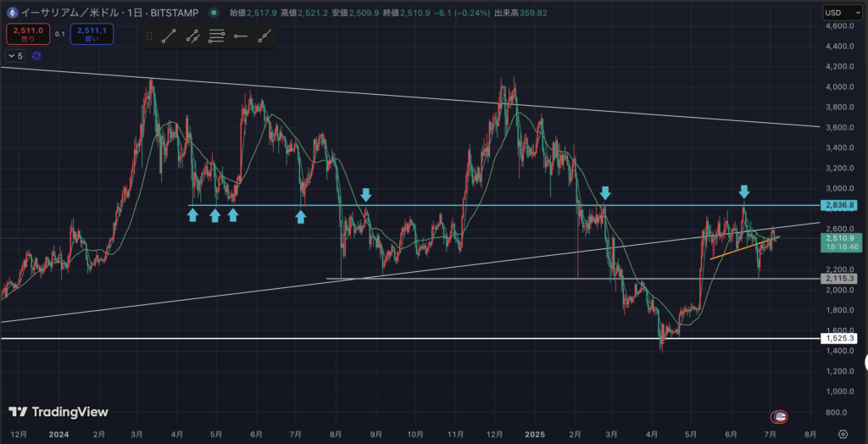Click the 1,525.3 price line label
This screenshot has height=444, width=868.
coord(841,338)
